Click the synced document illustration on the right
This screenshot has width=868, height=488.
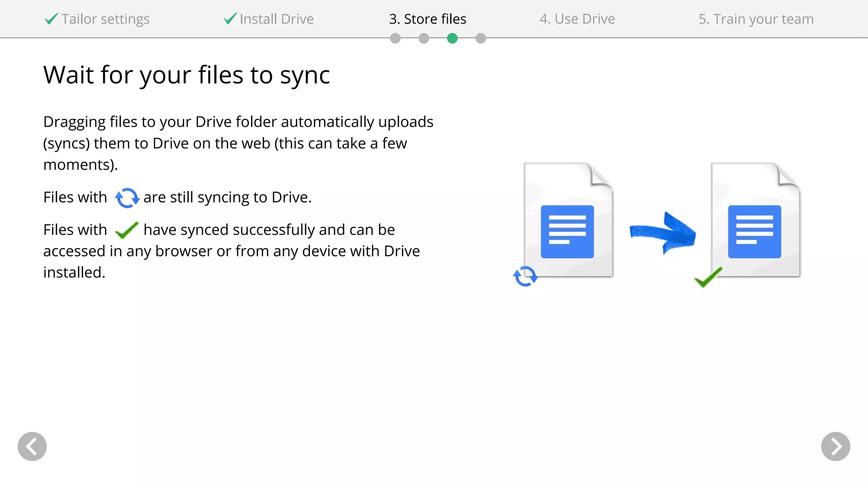point(756,220)
